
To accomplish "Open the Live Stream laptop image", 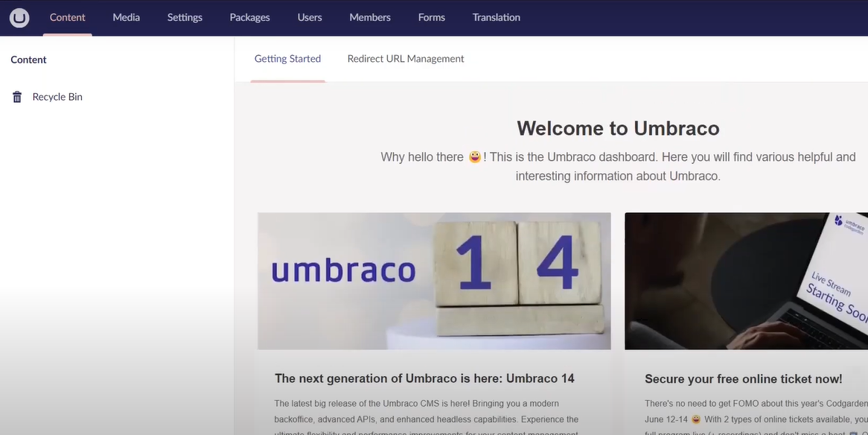I will tap(746, 281).
